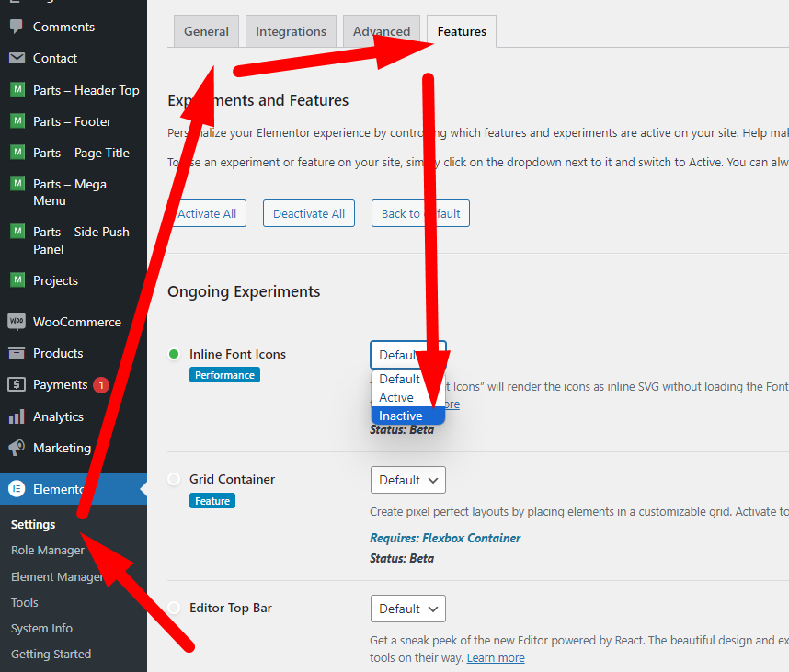This screenshot has width=789, height=672.
Task: Open Marketing menu in sidebar
Action: pos(63,448)
